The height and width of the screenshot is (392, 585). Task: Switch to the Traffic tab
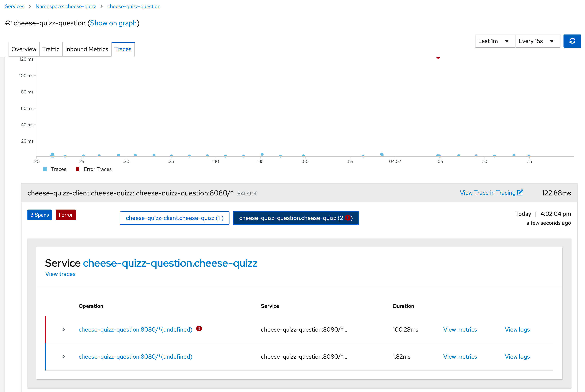(x=51, y=49)
